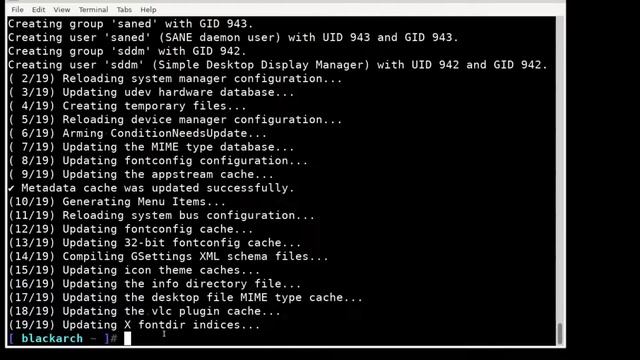Click the terminal scrollbar thumb at the bottom
The image size is (640, 360).
(560, 333)
